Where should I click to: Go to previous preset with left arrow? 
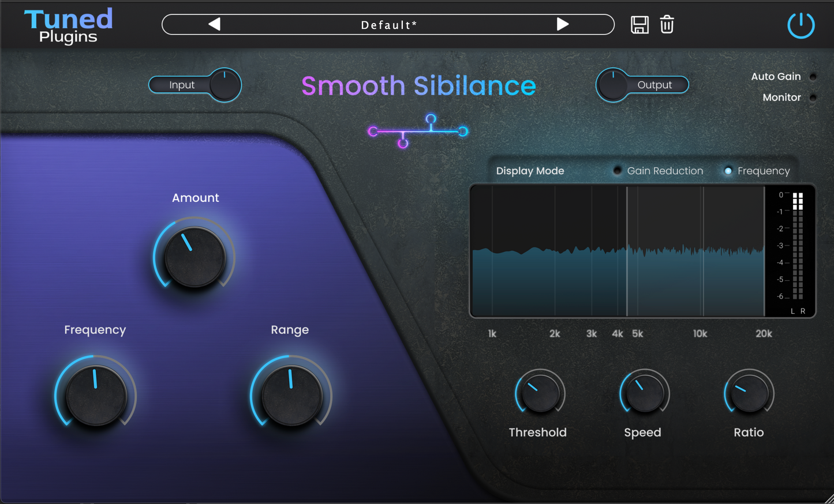[214, 25]
